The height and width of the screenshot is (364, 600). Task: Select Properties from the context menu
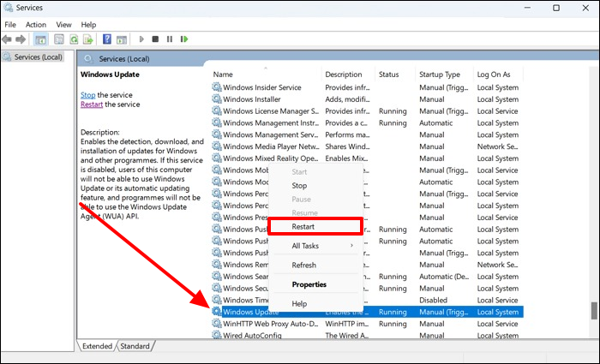coord(309,284)
